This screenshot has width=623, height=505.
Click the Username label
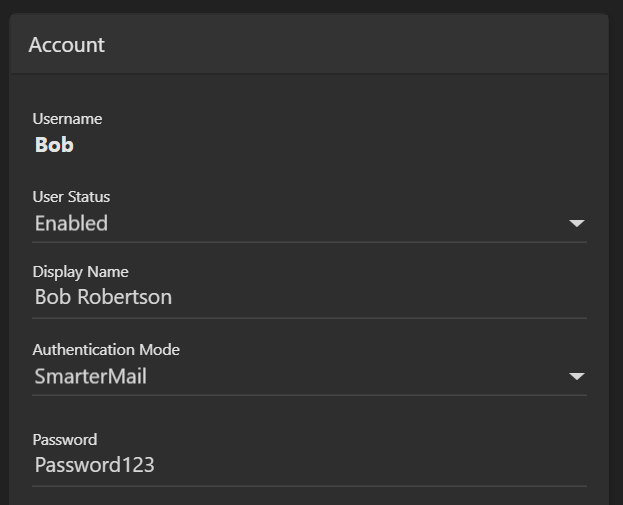click(67, 119)
